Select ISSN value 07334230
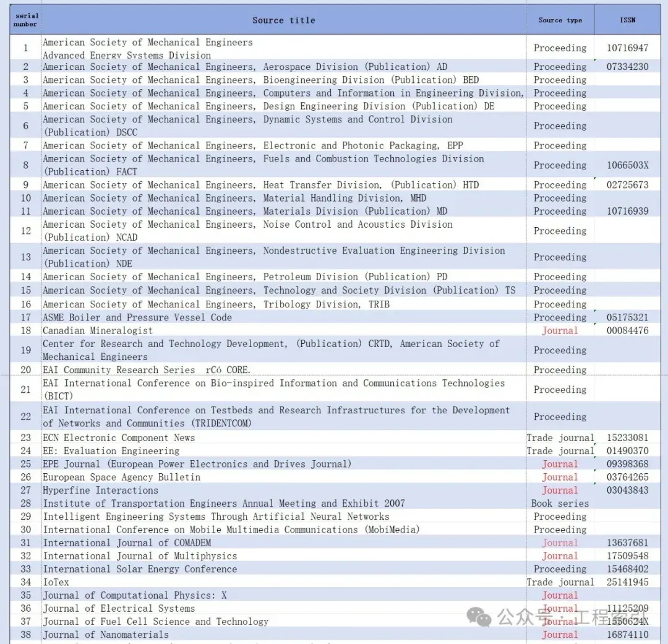 click(627, 66)
